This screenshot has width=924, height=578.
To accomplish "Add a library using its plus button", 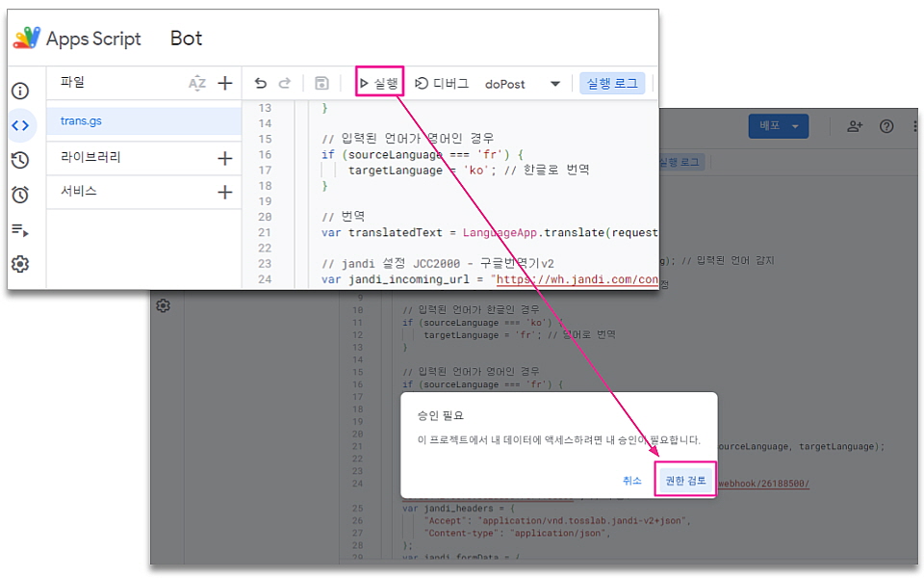I will [x=225, y=158].
